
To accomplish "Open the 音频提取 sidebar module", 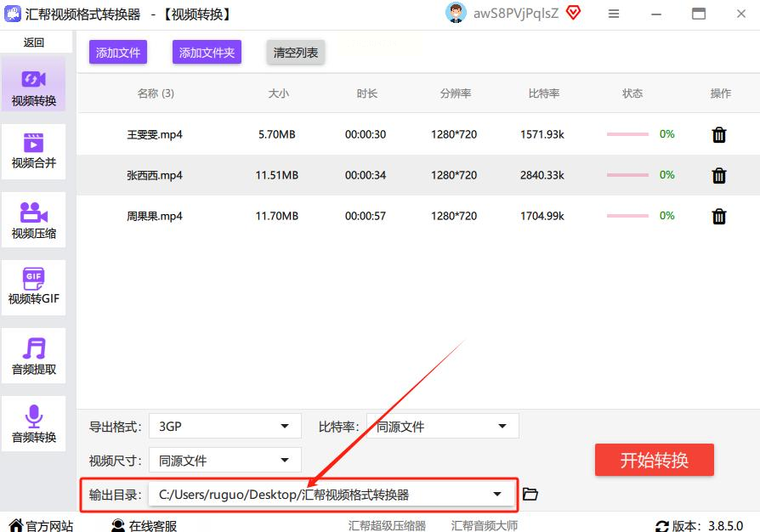I will pyautogui.click(x=33, y=355).
